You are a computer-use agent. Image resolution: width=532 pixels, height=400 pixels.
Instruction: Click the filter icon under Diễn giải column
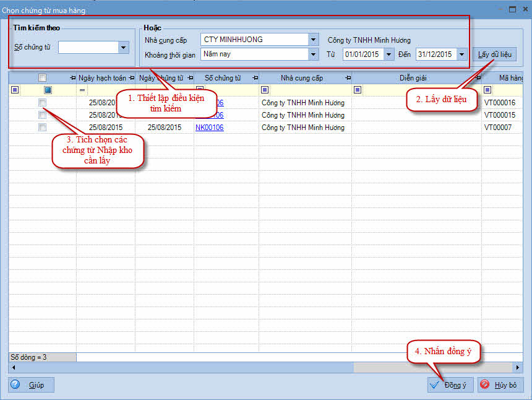[x=358, y=90]
